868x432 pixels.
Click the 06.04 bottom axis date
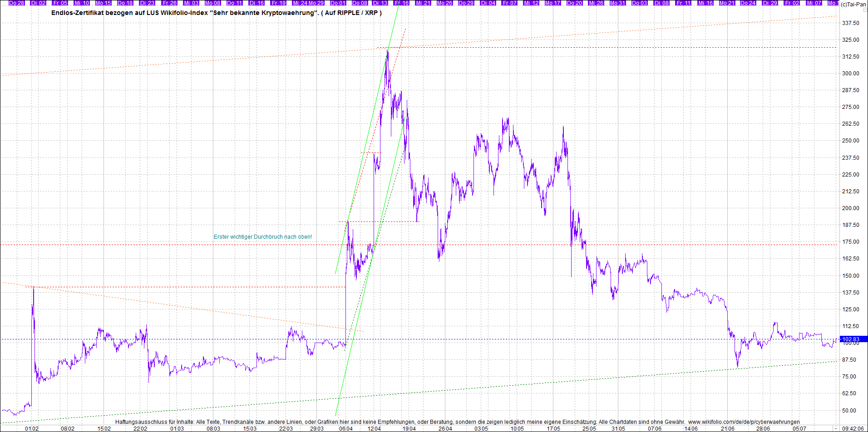[346, 428]
